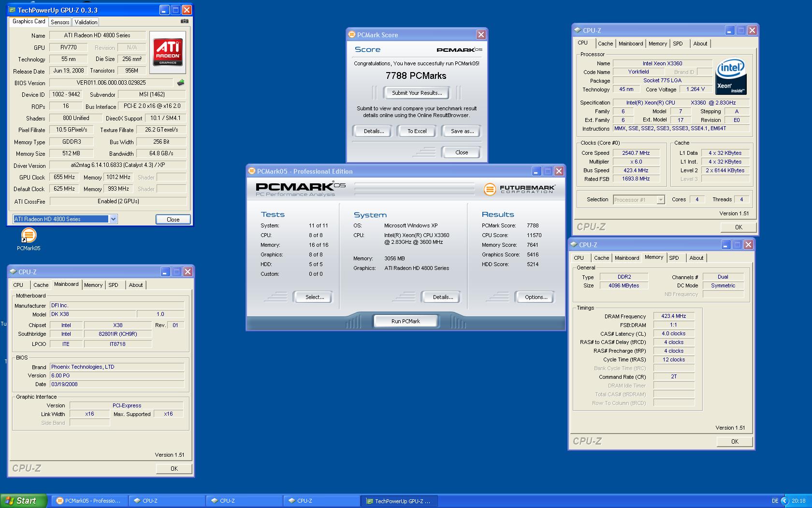Click Close button in GPU-Z window

coord(173,219)
